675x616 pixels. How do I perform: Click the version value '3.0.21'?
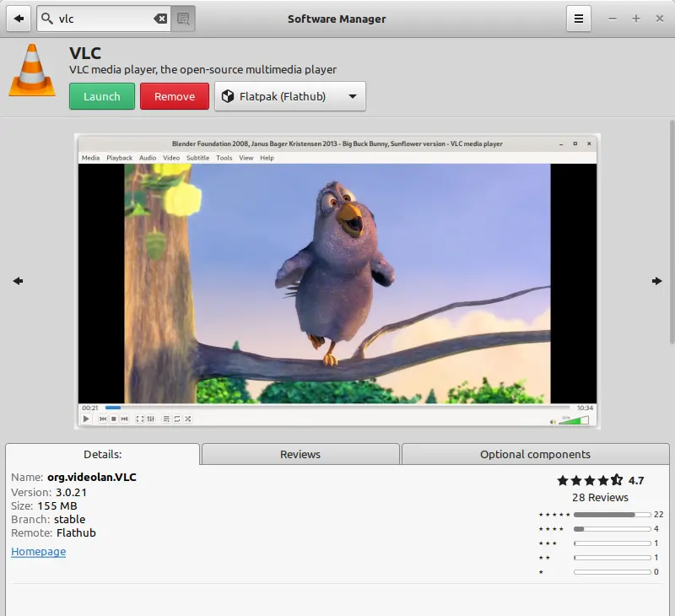pyautogui.click(x=71, y=492)
